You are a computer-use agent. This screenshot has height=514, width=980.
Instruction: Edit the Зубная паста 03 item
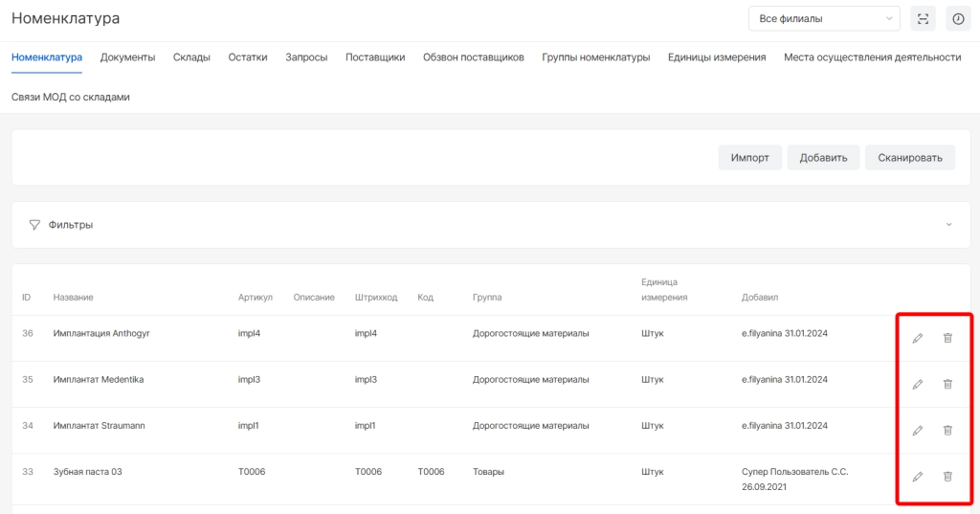[917, 476]
